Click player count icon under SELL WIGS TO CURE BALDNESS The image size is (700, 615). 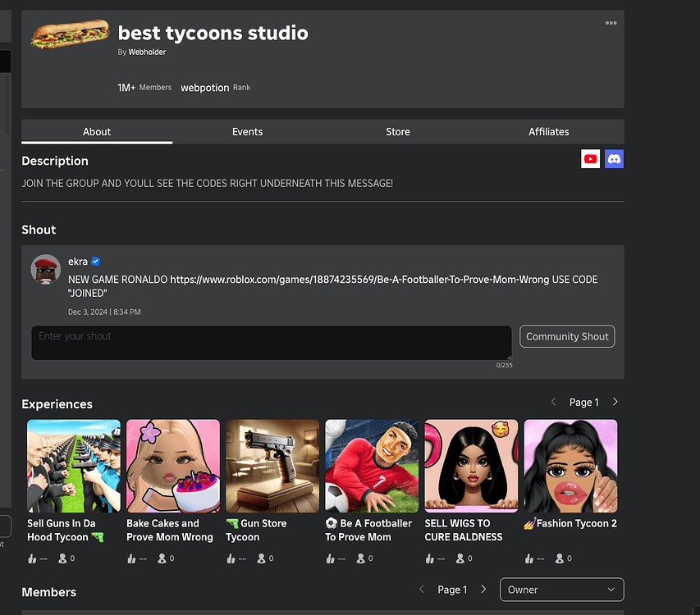[460, 558]
